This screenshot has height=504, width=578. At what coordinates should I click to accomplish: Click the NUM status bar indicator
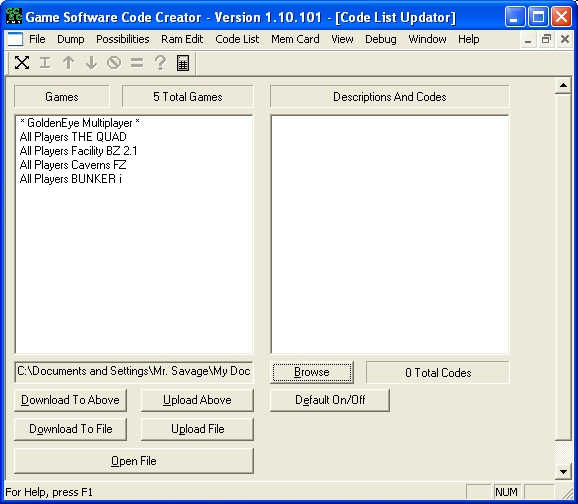point(506,492)
